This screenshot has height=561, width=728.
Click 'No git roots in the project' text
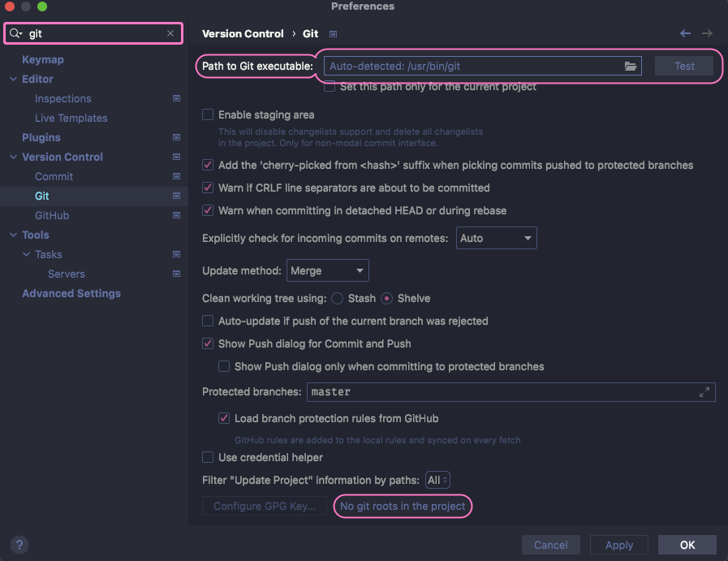[403, 507]
